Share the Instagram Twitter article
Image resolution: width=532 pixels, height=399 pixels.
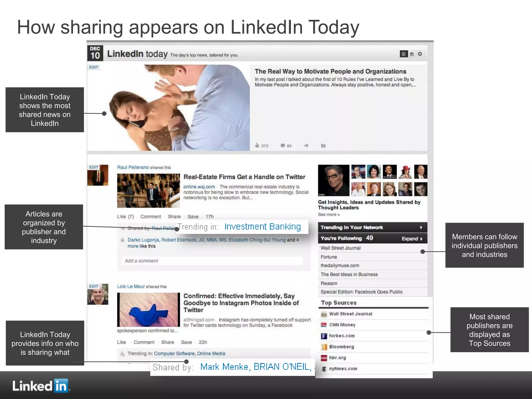coord(168,342)
